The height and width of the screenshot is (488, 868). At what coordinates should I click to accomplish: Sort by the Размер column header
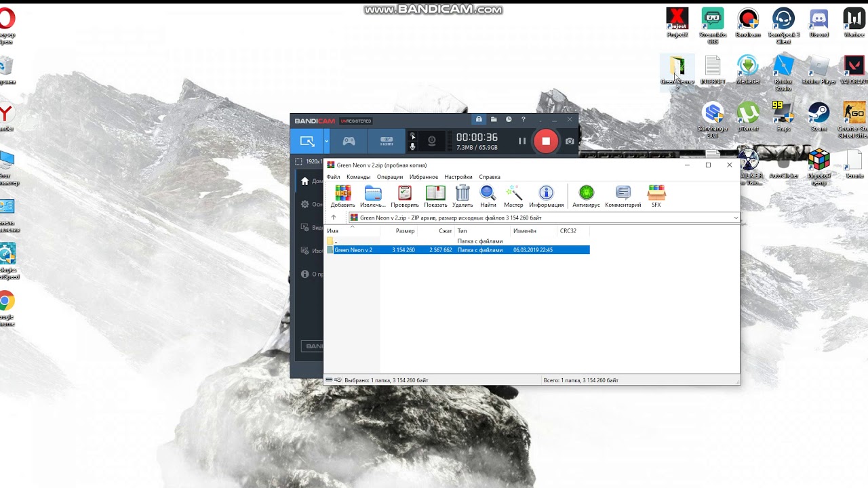click(399, 231)
